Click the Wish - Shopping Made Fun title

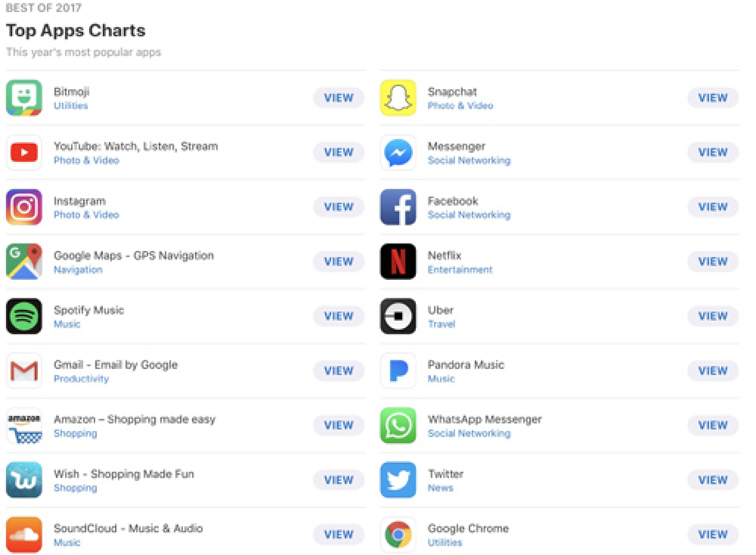pyautogui.click(x=124, y=474)
